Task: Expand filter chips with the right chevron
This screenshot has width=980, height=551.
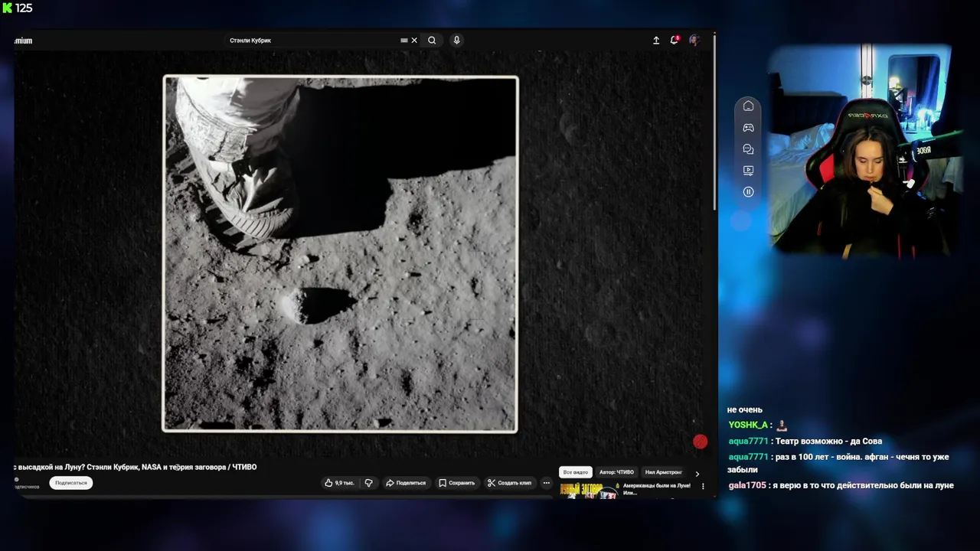Action: pos(697,474)
